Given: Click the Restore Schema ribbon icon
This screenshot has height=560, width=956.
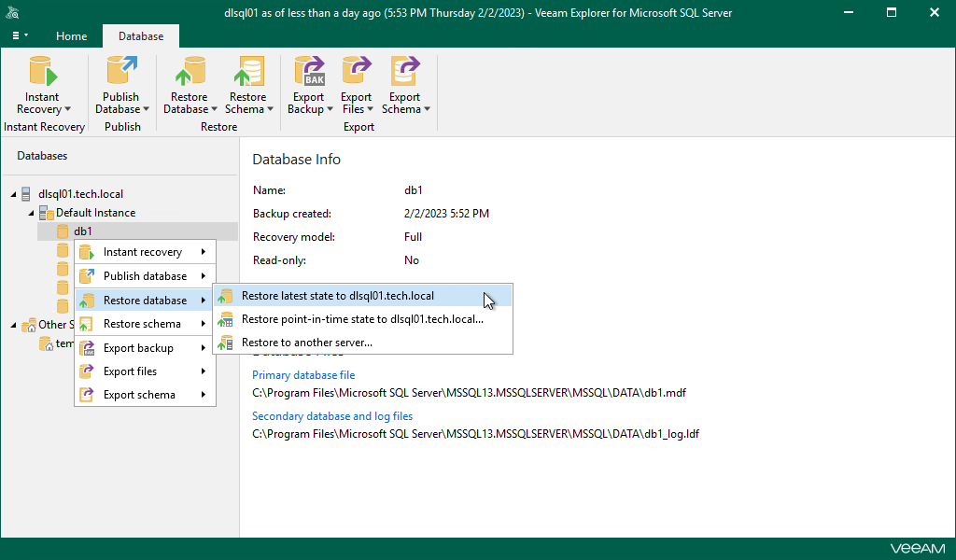Looking at the screenshot, I should pos(248,71).
